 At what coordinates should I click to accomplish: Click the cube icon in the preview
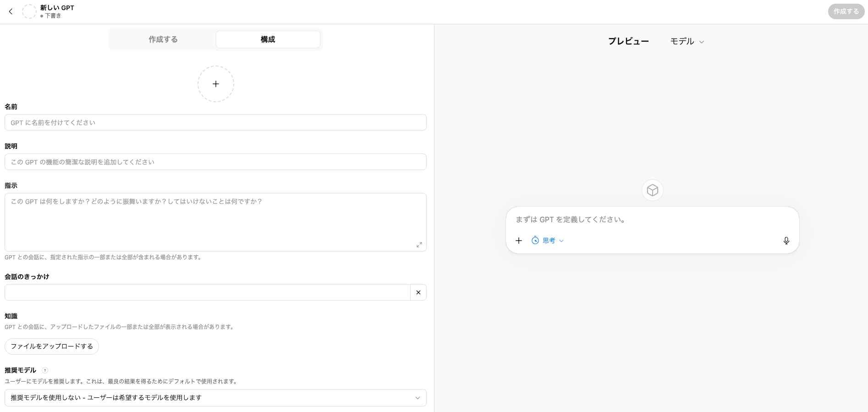pyautogui.click(x=652, y=190)
